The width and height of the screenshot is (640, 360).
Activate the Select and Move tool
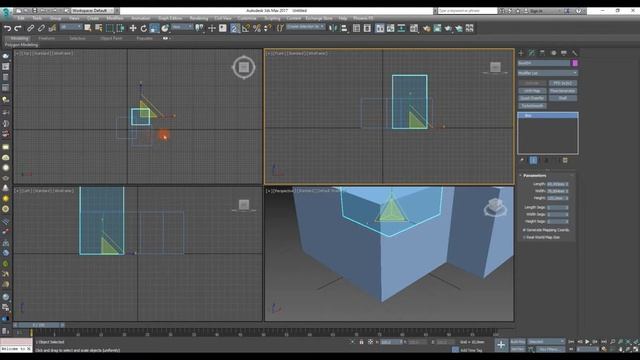(x=133, y=28)
